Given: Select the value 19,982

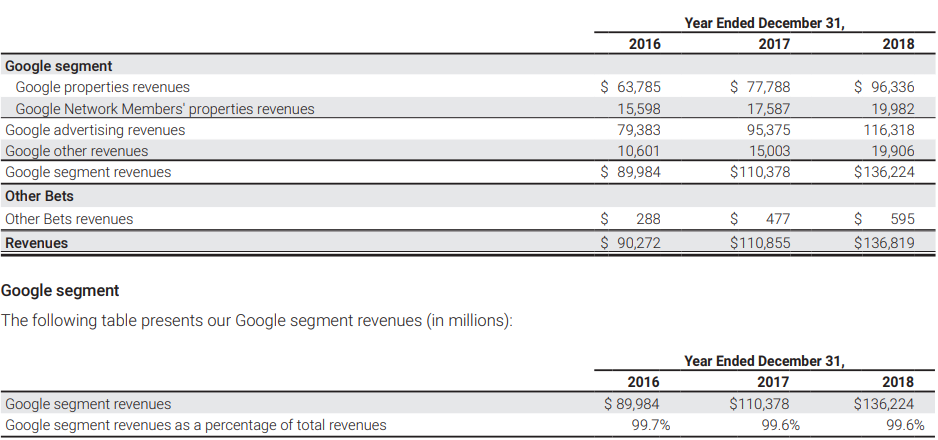Looking at the screenshot, I should (x=893, y=109).
